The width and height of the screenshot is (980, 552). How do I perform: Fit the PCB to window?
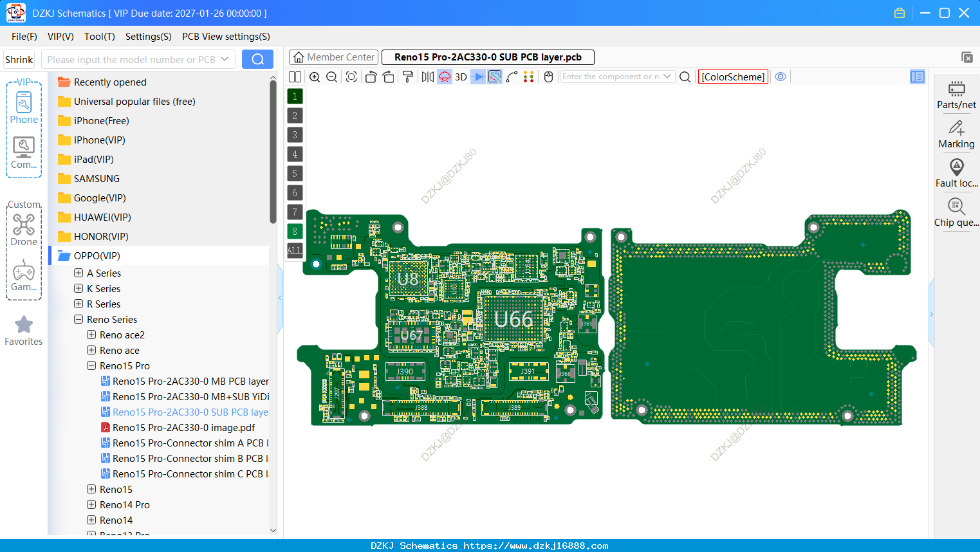click(351, 77)
